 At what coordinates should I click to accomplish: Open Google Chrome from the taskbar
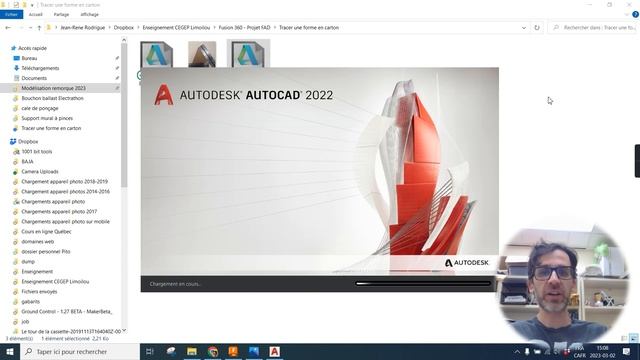click(x=213, y=351)
